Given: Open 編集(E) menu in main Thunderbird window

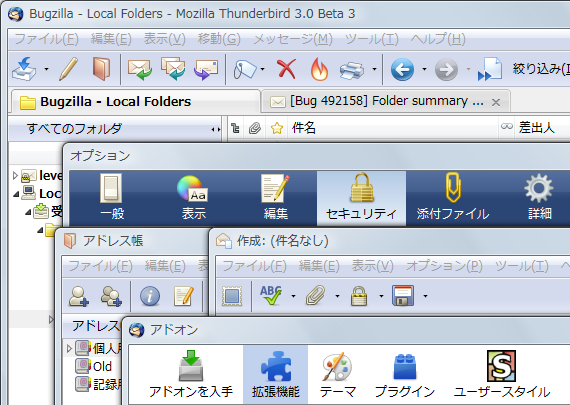Looking at the screenshot, I should pyautogui.click(x=111, y=39).
